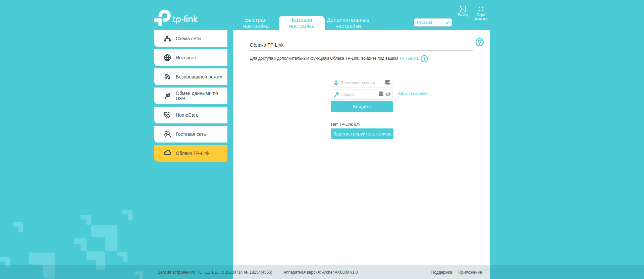Viewport: 644px width, 279px height.
Task: Expand the Русский language dropdown
Action: click(x=432, y=22)
